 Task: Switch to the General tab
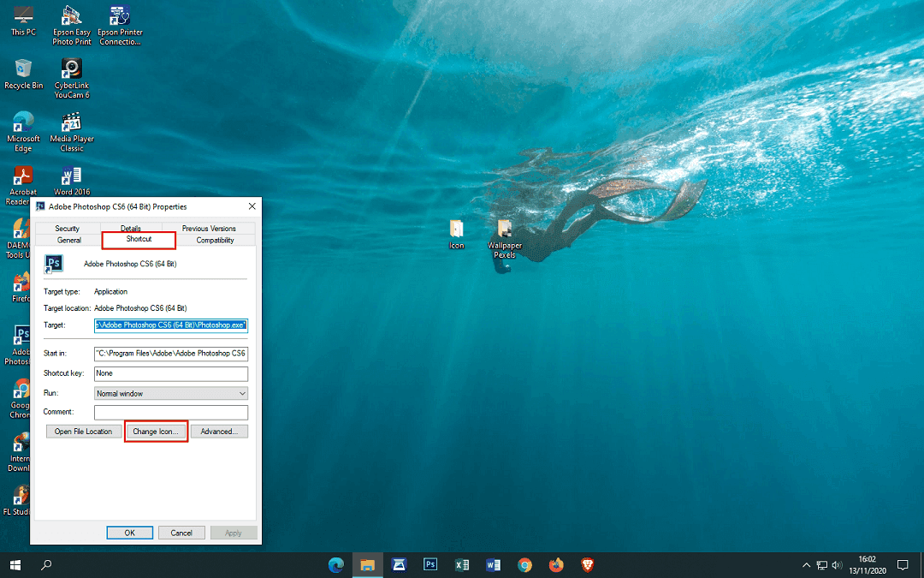coord(69,240)
